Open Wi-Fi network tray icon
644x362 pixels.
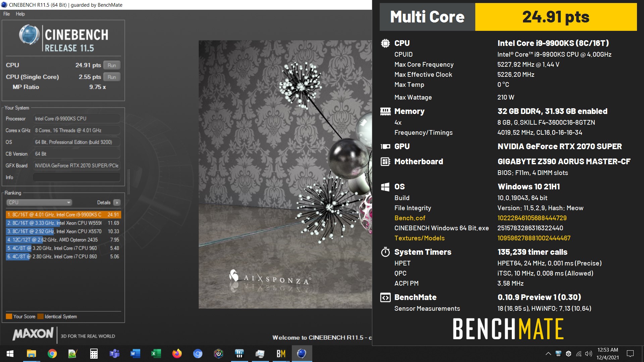[579, 354]
